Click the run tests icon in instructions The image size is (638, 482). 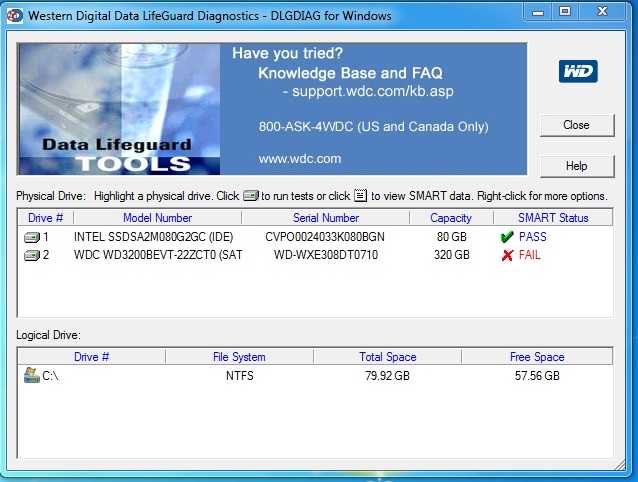[x=251, y=196]
